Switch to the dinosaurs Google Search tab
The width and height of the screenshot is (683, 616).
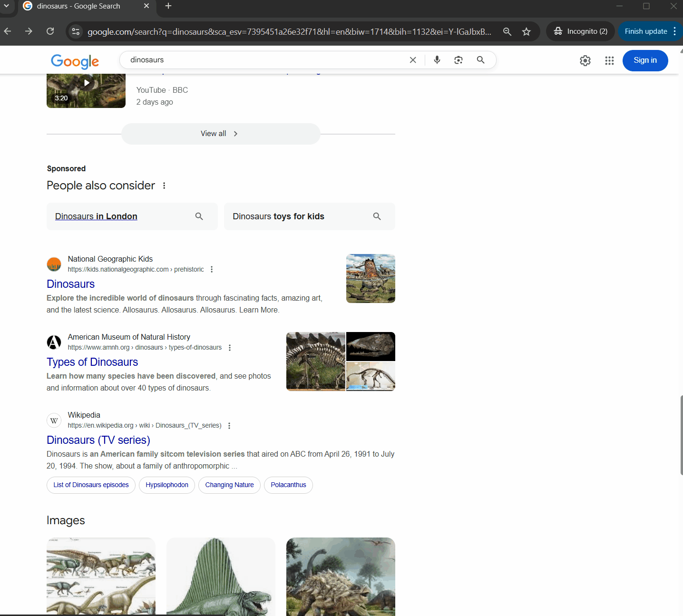(x=78, y=6)
